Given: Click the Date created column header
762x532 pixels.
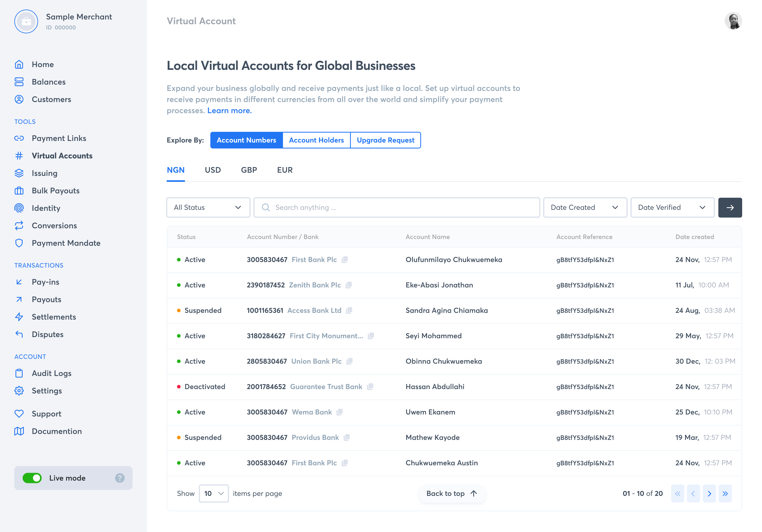Looking at the screenshot, I should [695, 237].
